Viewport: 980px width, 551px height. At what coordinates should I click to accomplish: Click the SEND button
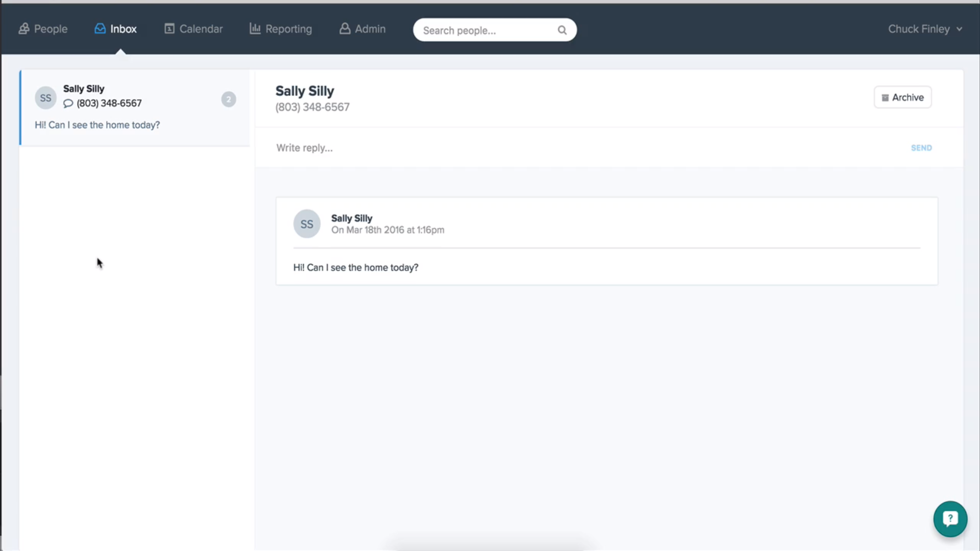pos(921,147)
